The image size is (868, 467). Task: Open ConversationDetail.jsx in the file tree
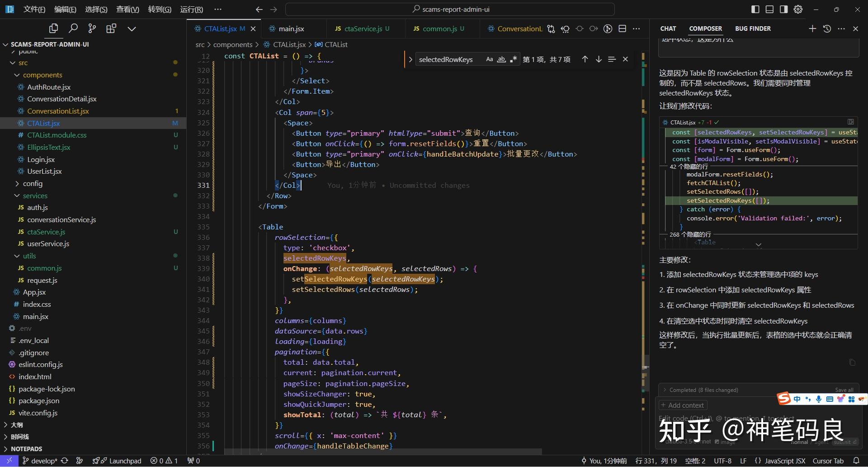61,99
